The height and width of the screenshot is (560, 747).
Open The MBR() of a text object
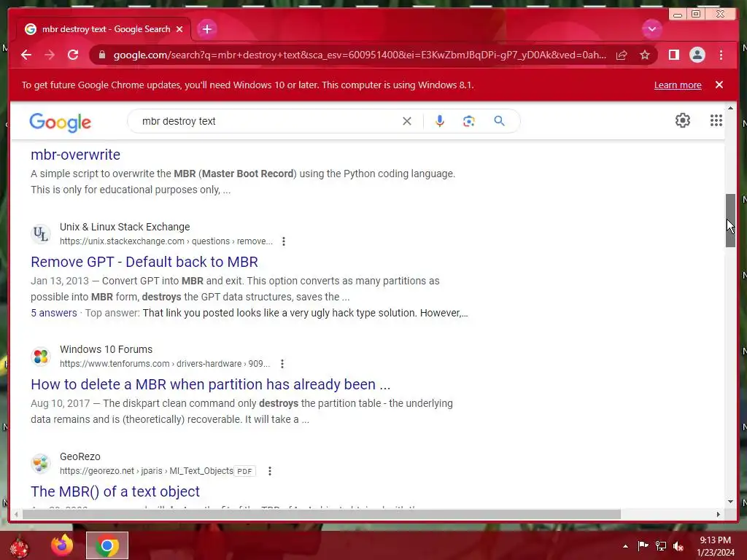115,491
